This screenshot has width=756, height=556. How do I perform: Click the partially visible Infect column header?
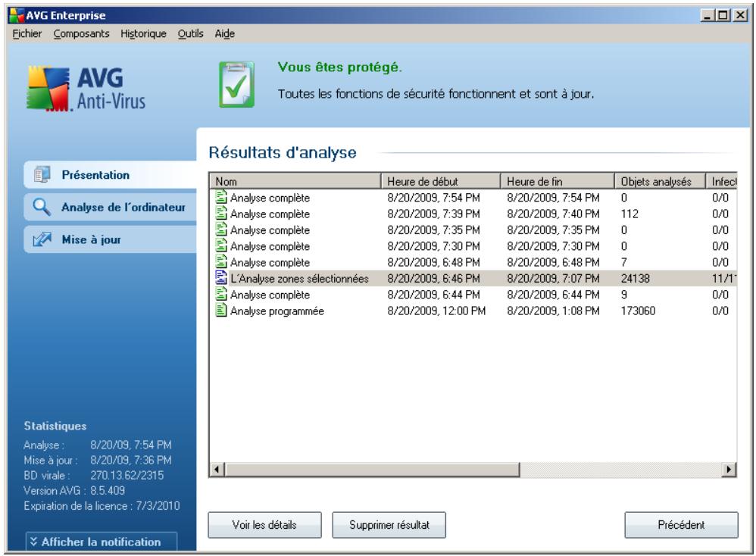[x=722, y=181]
